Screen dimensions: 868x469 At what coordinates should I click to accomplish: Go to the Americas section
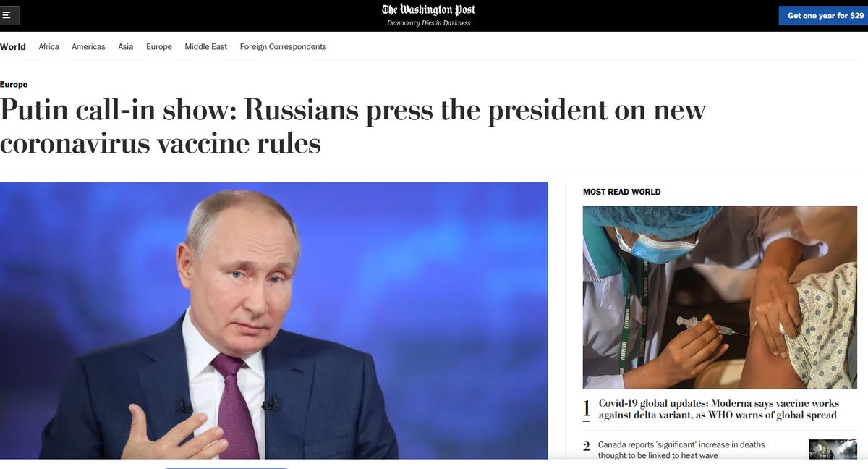click(88, 47)
